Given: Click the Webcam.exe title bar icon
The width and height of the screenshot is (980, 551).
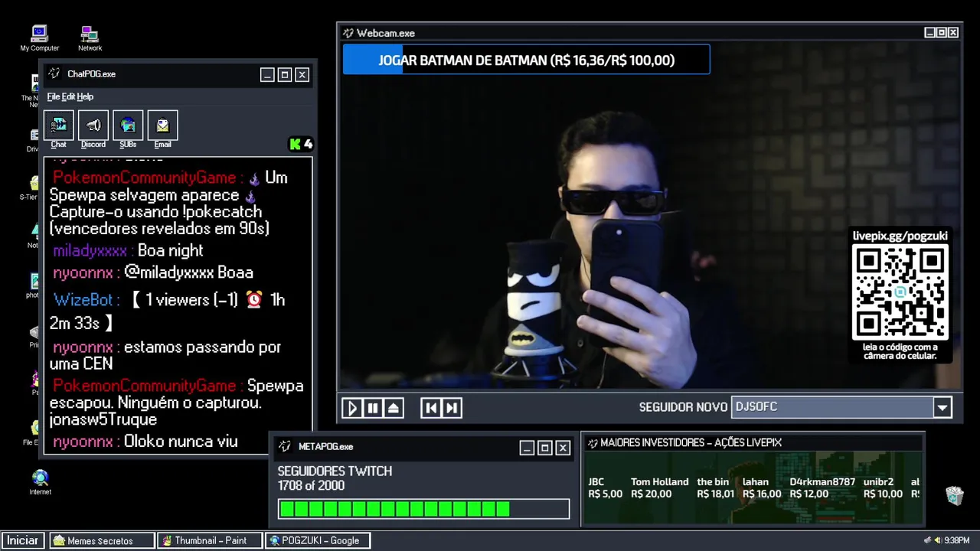Looking at the screenshot, I should [348, 33].
